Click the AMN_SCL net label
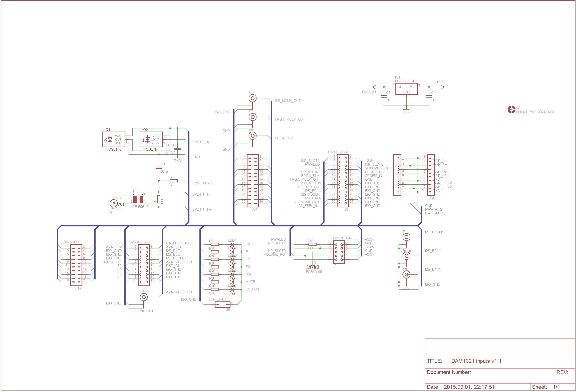Viewport: 576px width, 392px height. point(174,247)
